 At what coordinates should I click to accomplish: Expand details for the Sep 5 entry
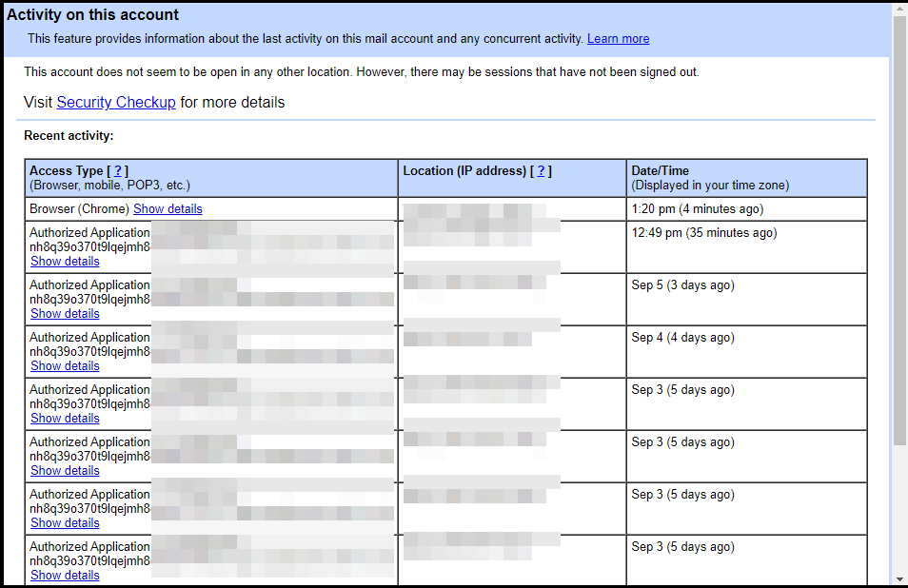click(x=65, y=314)
